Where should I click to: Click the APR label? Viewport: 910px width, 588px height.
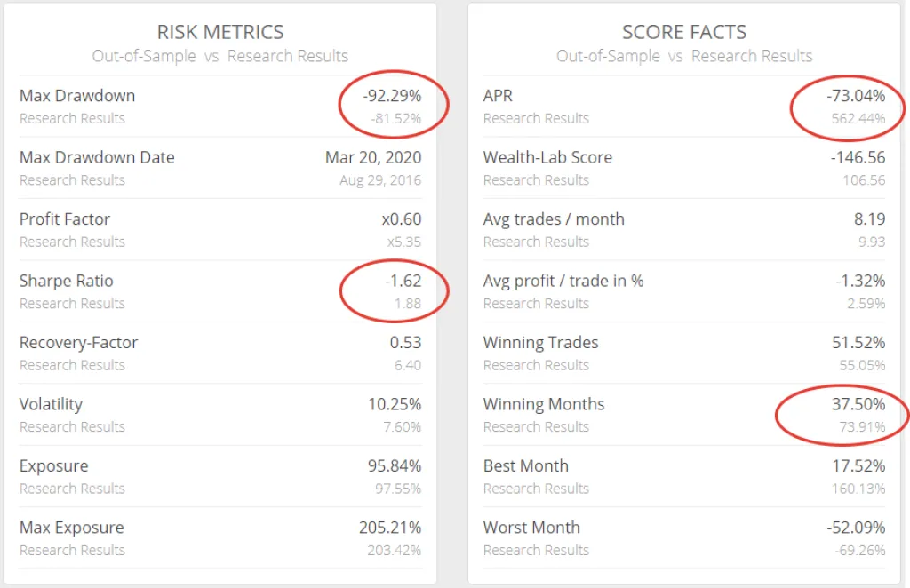(498, 96)
